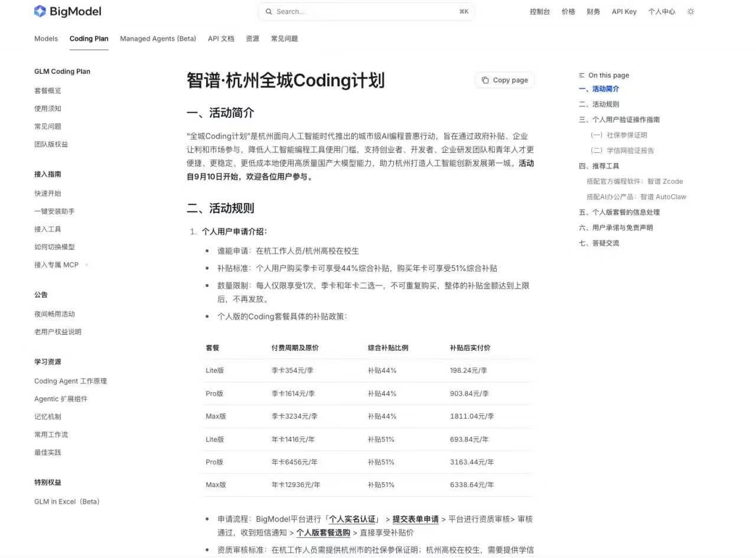Click the 198.24元/季 price cell
This screenshot has height=558, width=756.
tap(468, 370)
